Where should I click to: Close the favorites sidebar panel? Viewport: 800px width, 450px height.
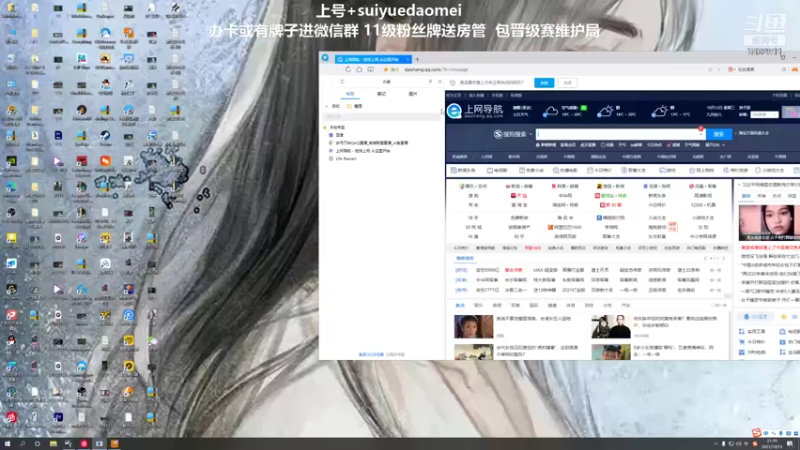[x=440, y=82]
